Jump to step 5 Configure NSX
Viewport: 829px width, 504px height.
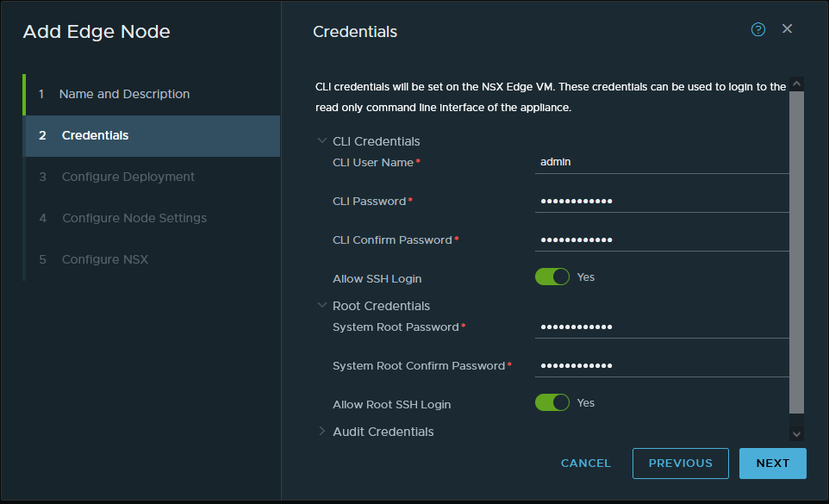tap(104, 259)
